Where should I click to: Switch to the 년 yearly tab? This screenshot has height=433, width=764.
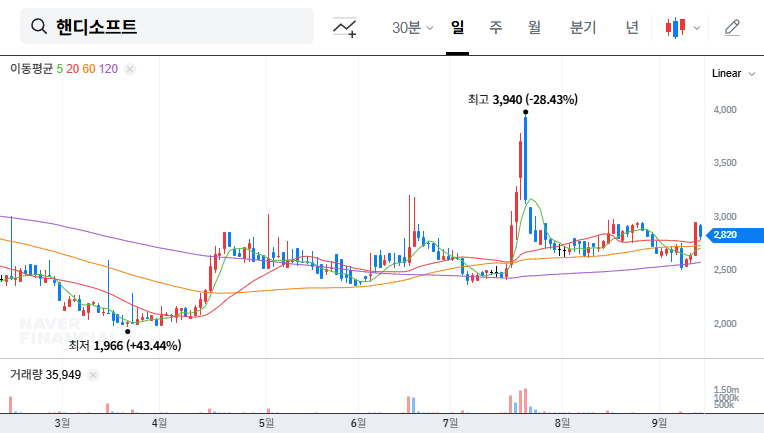pyautogui.click(x=632, y=27)
